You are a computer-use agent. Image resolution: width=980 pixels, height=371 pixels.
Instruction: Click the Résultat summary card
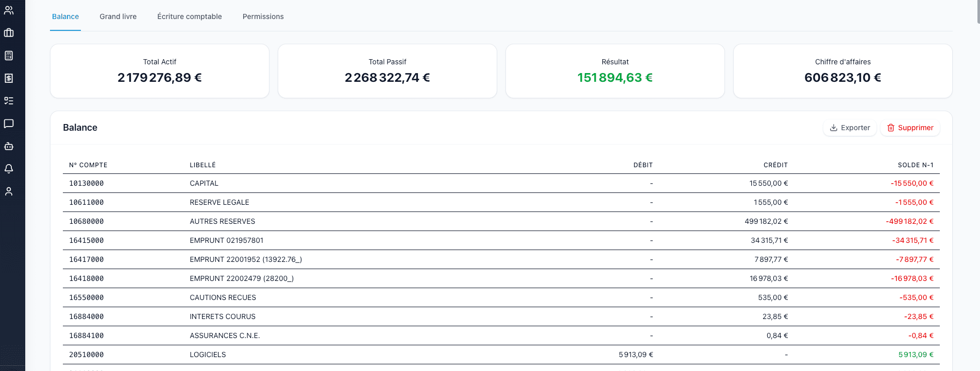pyautogui.click(x=615, y=71)
